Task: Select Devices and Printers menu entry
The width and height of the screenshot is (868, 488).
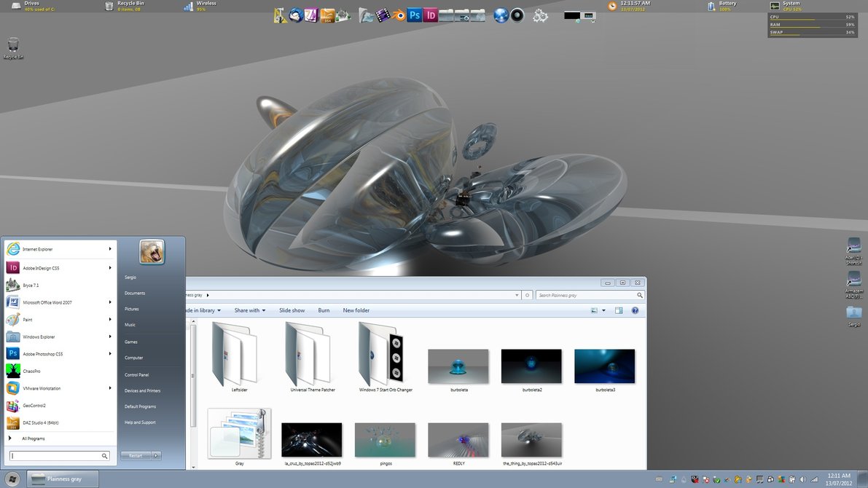Action: click(x=142, y=390)
